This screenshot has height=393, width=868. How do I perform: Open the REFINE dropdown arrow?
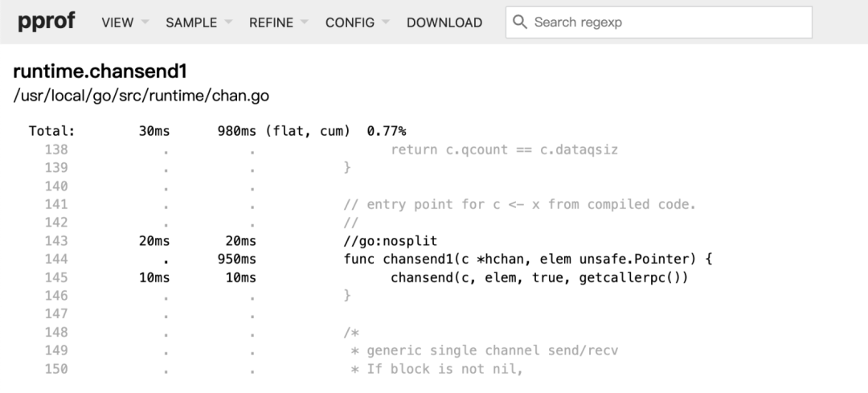pyautogui.click(x=305, y=23)
